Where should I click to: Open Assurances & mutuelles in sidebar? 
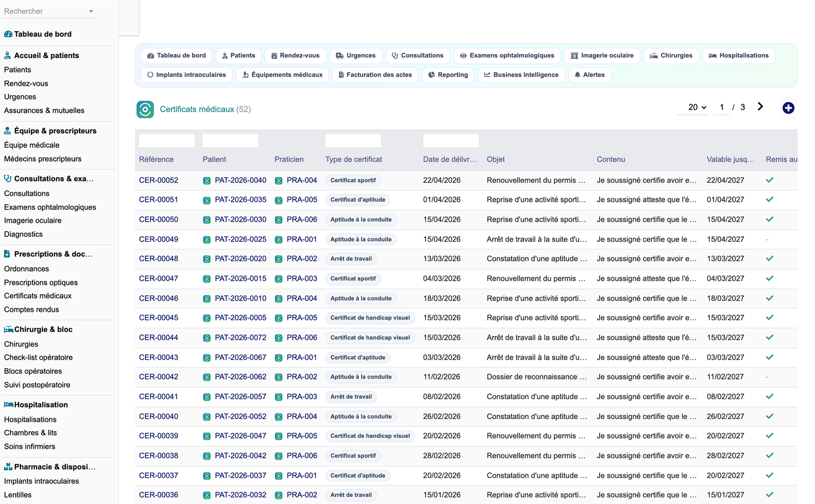coord(44,110)
